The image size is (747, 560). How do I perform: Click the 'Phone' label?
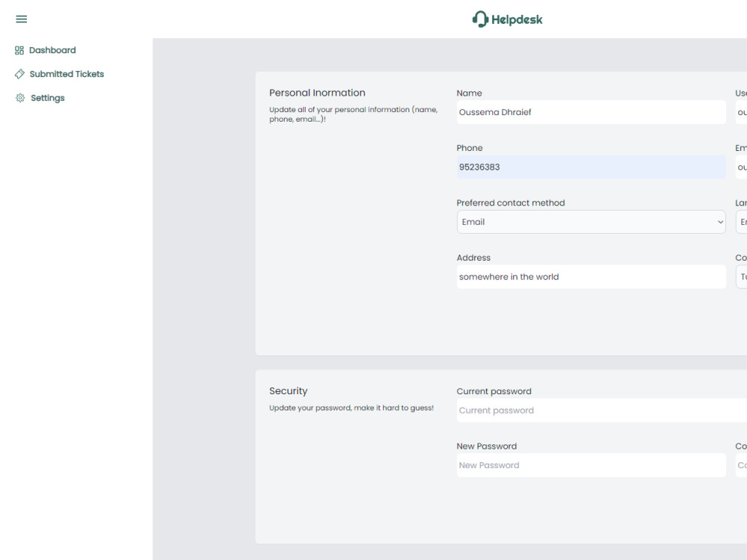tap(470, 148)
